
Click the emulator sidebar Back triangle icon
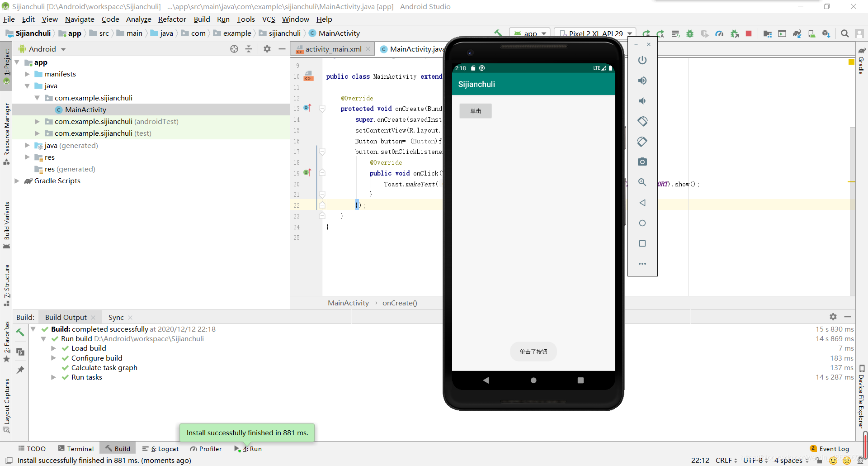click(642, 203)
